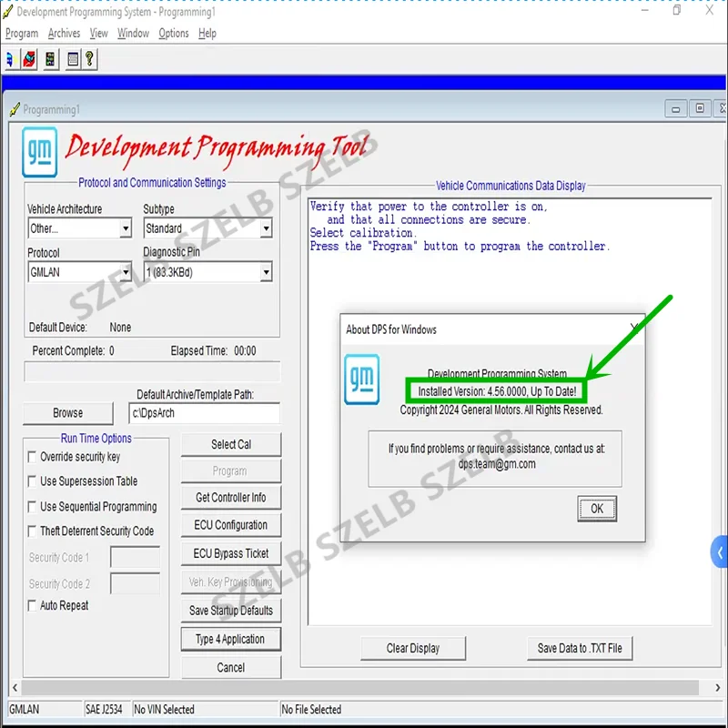Viewport: 728px width, 728px height.
Task: Click the yellow question mark help icon
Action: [89, 59]
